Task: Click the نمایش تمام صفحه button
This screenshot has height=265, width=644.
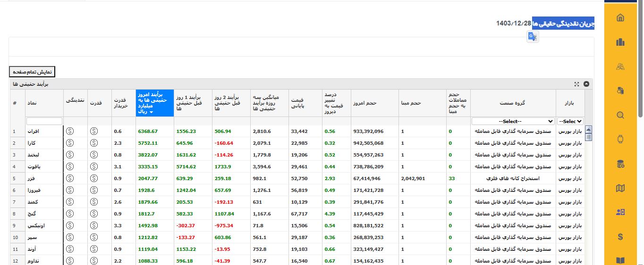Action: (x=32, y=72)
